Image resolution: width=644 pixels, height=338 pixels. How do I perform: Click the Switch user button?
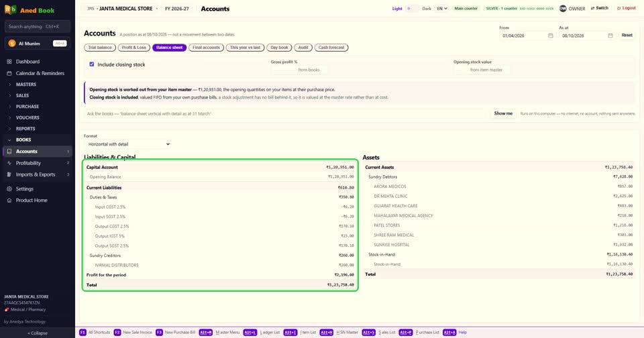pyautogui.click(x=600, y=8)
